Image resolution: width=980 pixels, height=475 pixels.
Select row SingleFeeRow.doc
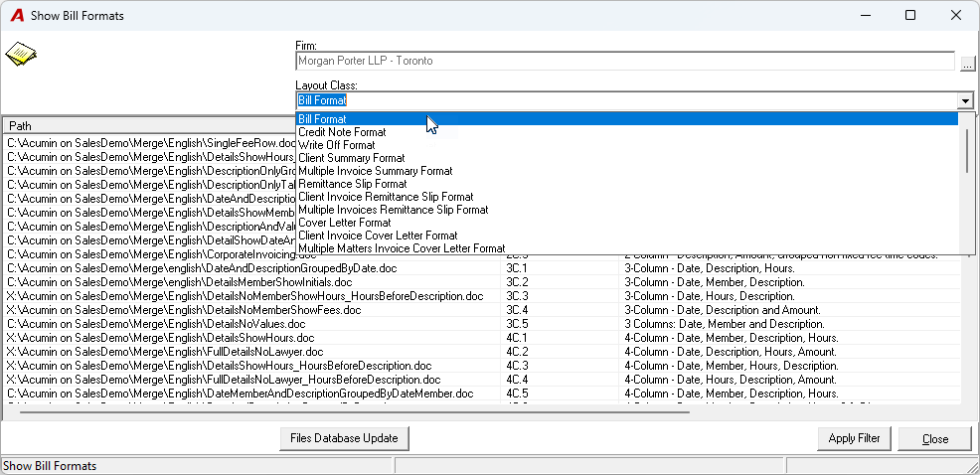tap(150, 142)
